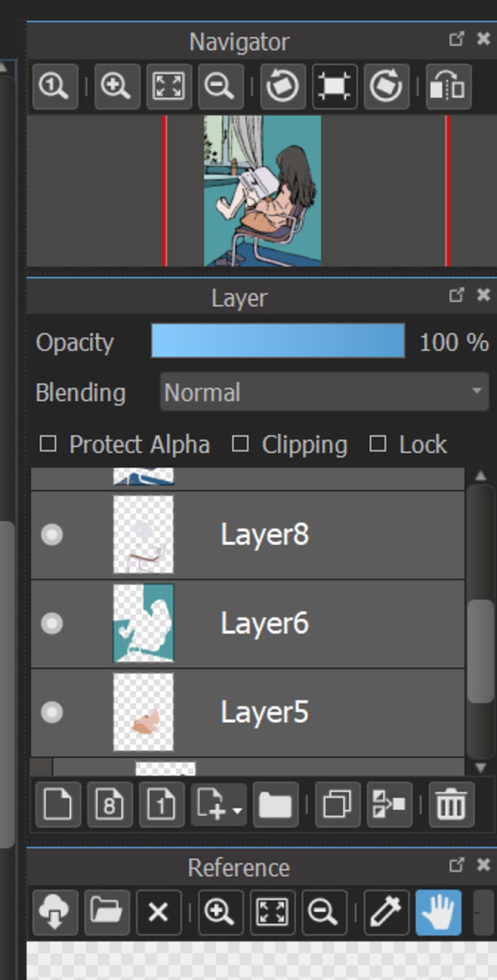Add a new 1-bit layer
This screenshot has width=497, height=980.
tap(161, 805)
